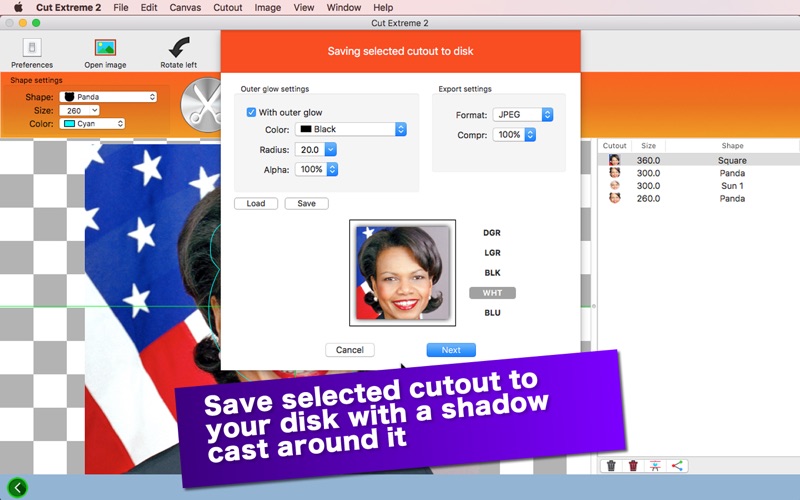Click the Cutout column header
This screenshot has height=500, width=800.
tap(614, 145)
